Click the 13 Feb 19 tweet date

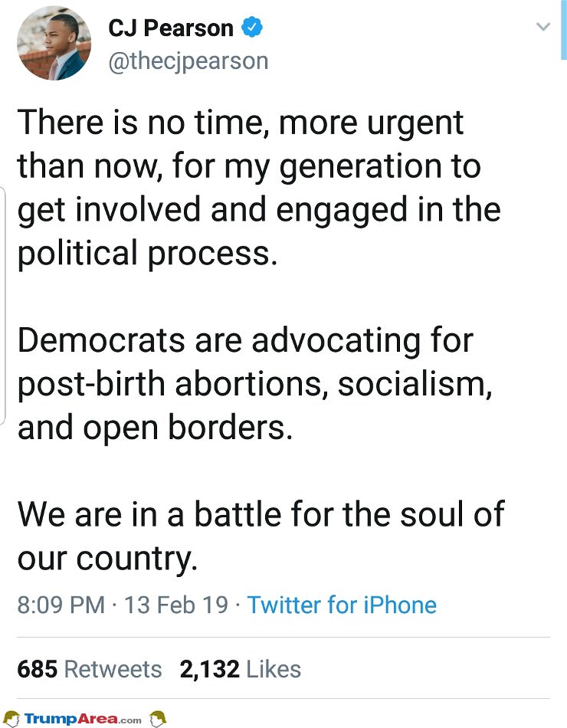coord(176,605)
